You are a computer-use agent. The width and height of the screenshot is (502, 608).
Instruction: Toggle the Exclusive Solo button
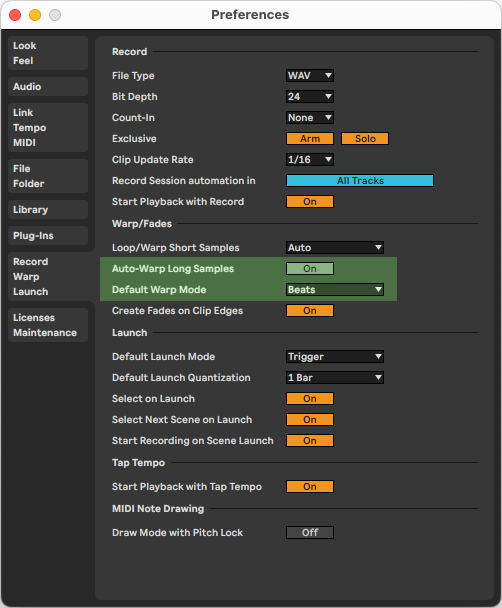[365, 138]
